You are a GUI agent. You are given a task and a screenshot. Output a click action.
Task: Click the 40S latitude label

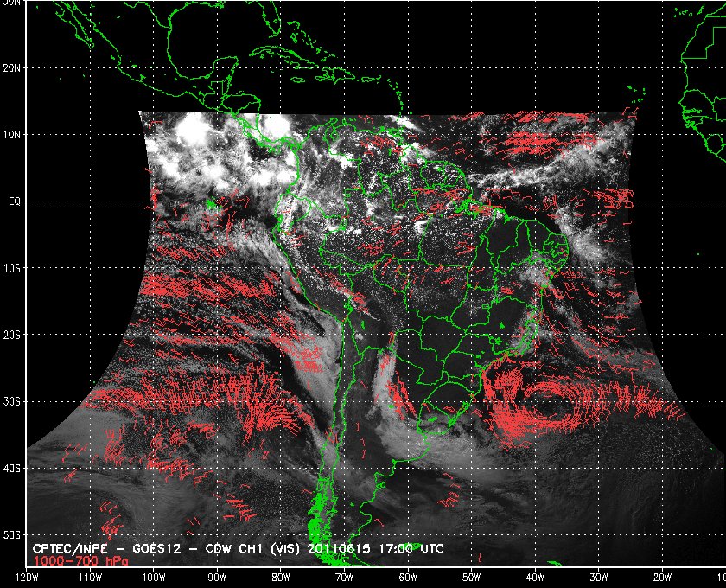pos(11,468)
